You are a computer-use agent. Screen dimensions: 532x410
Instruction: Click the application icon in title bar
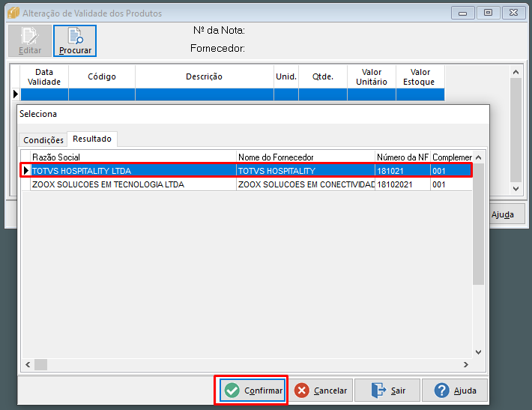13,13
